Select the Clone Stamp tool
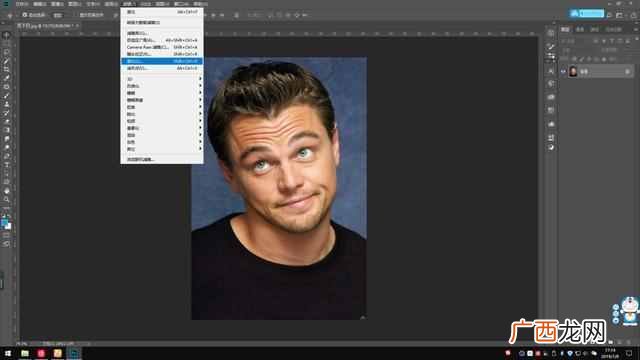The height and width of the screenshot is (360, 640). [7, 104]
